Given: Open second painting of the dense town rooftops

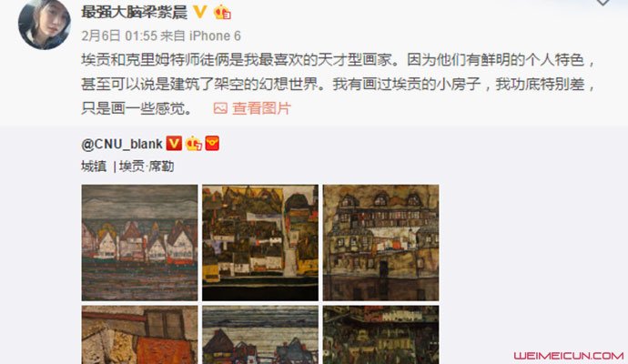Looking at the screenshot, I should tap(260, 243).
